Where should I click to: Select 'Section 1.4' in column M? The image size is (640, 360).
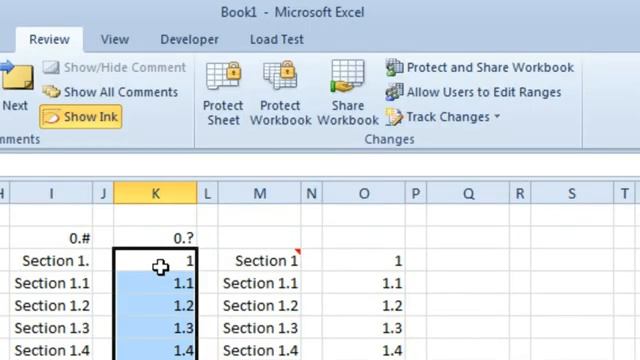click(x=260, y=350)
